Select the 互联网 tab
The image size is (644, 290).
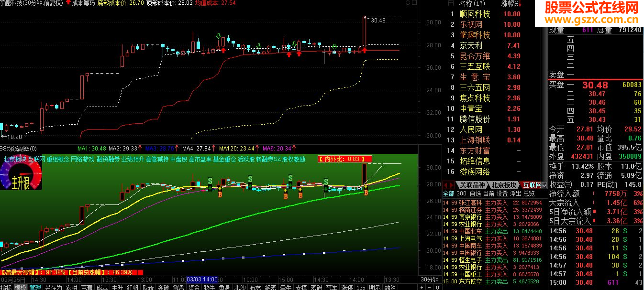click(x=532, y=185)
